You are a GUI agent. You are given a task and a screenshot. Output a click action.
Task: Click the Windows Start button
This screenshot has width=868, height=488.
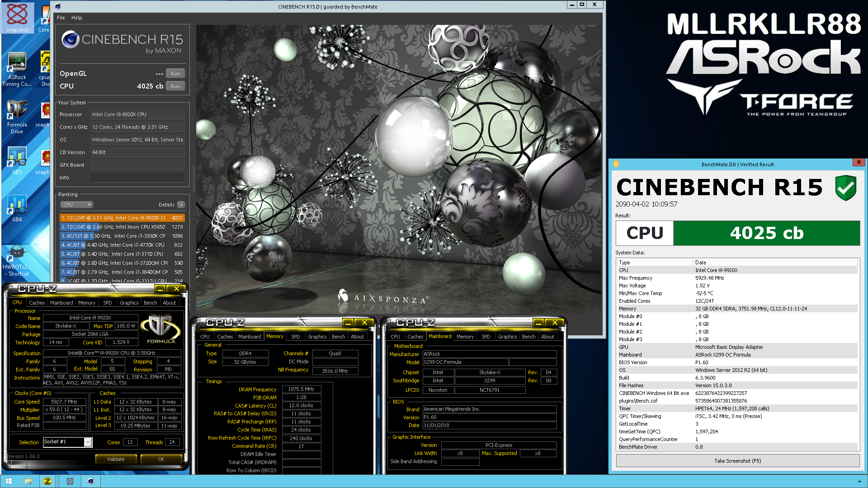click(x=9, y=481)
